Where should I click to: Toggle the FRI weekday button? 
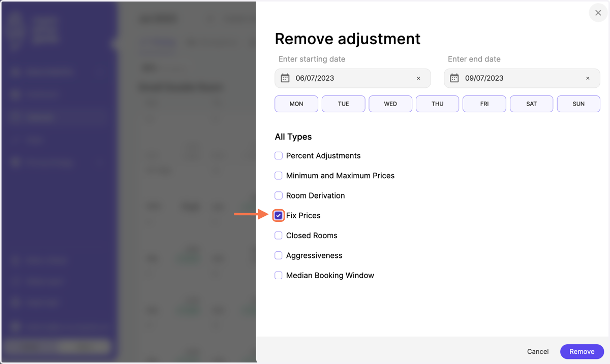coord(484,104)
